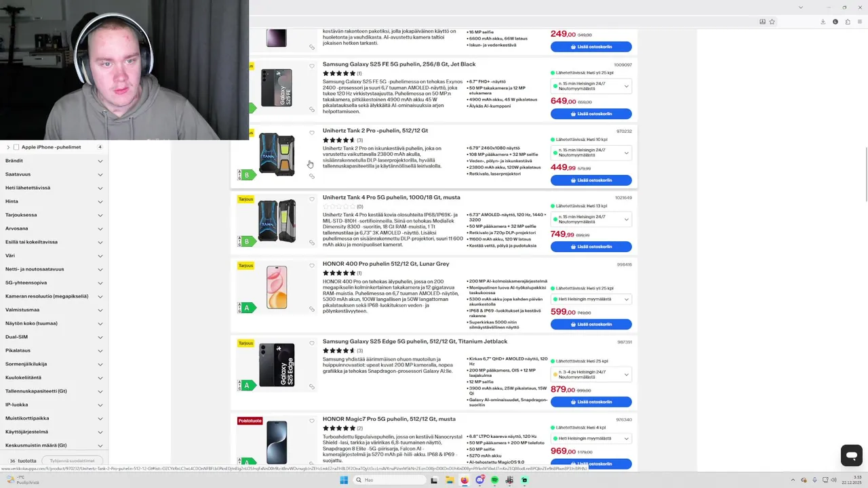Add HONOR 400 Pro to cart
The width and height of the screenshot is (868, 488).
(x=591, y=324)
